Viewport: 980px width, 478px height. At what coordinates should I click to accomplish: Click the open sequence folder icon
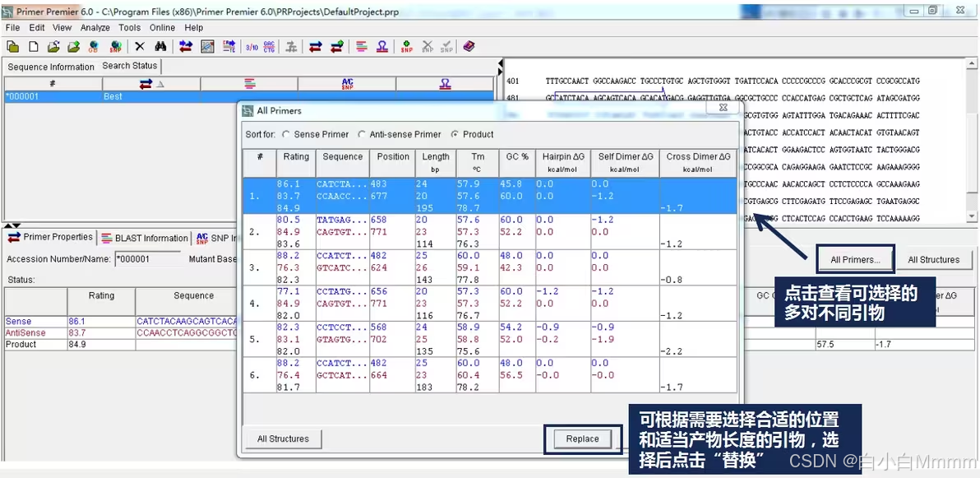[53, 46]
